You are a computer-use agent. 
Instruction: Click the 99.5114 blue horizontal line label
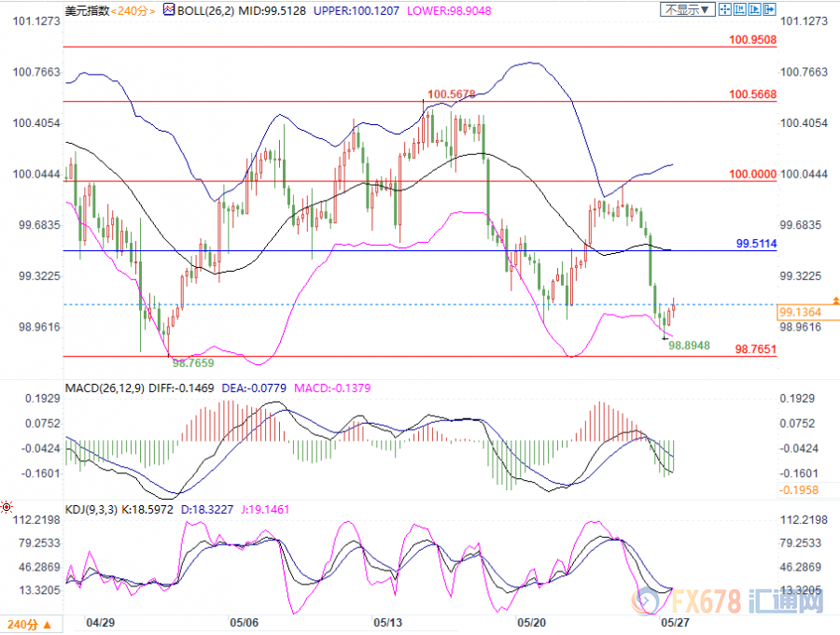[756, 243]
